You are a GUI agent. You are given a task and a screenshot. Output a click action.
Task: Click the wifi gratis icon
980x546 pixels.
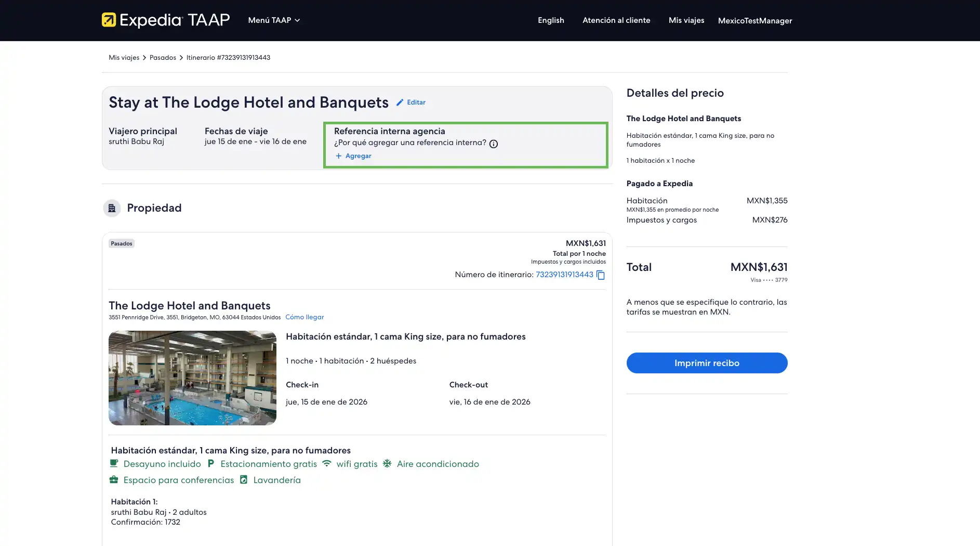pyautogui.click(x=327, y=463)
